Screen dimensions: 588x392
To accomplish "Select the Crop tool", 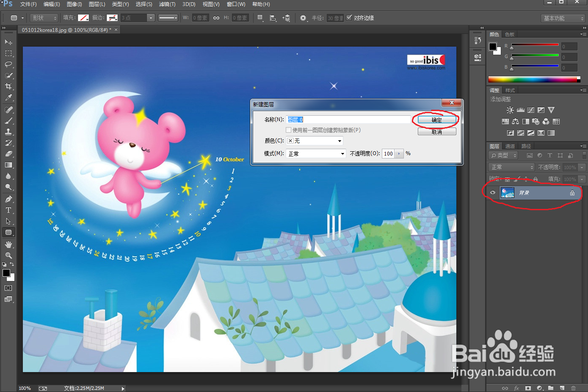I will click(x=8, y=86).
